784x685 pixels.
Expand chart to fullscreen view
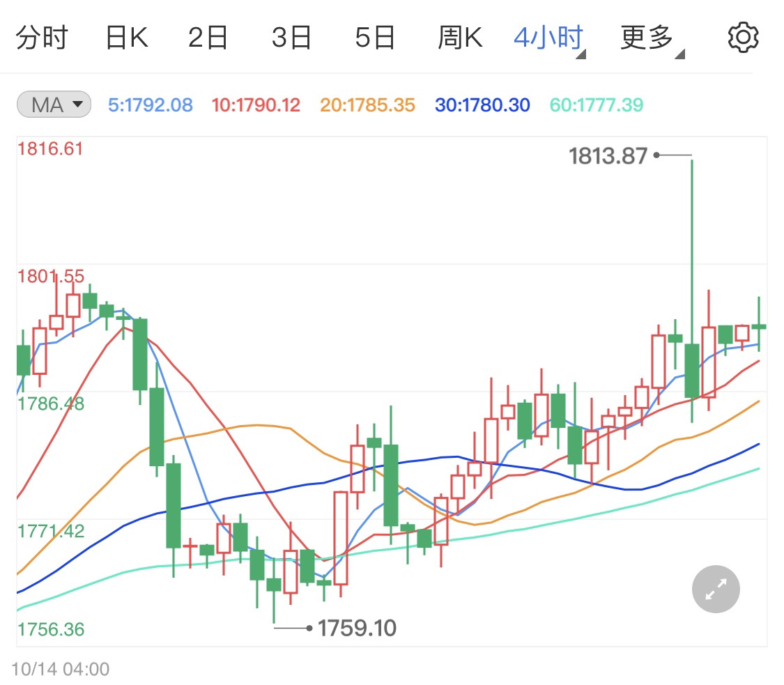(716, 590)
